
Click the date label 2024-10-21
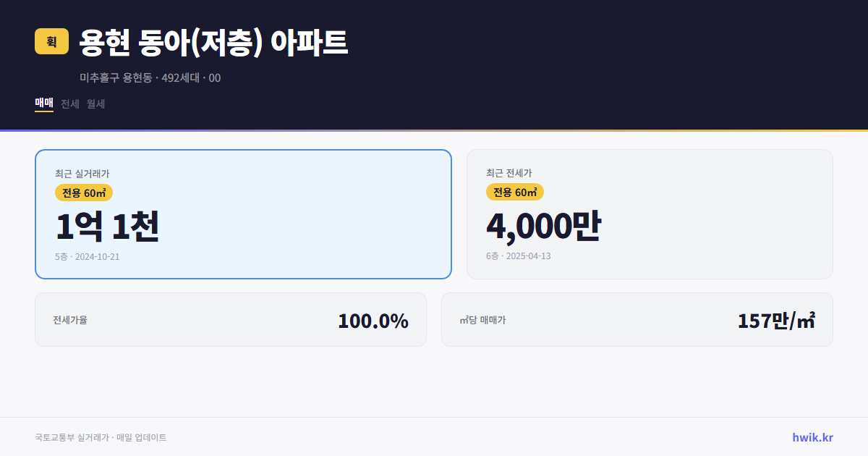point(97,256)
